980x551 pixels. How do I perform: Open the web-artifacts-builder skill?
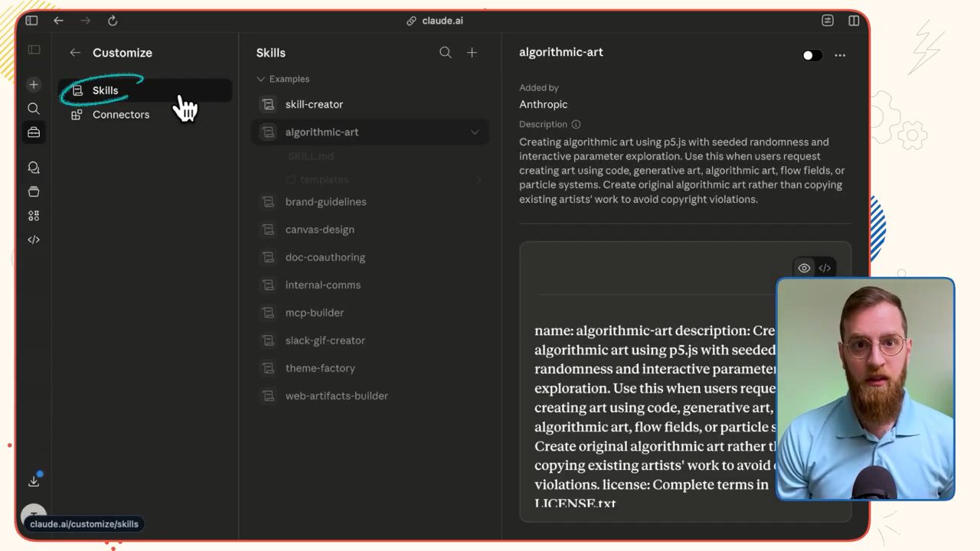coord(370,396)
